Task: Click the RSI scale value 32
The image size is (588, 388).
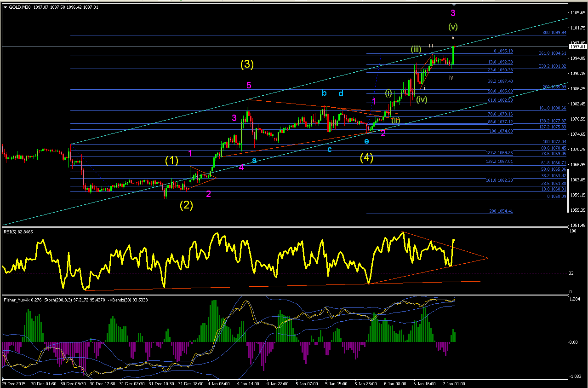Action: (571, 273)
